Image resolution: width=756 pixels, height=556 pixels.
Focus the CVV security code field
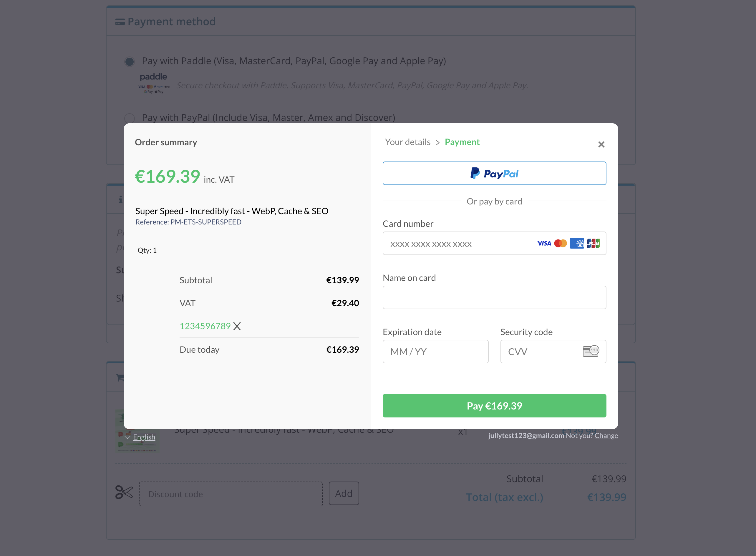(x=541, y=351)
